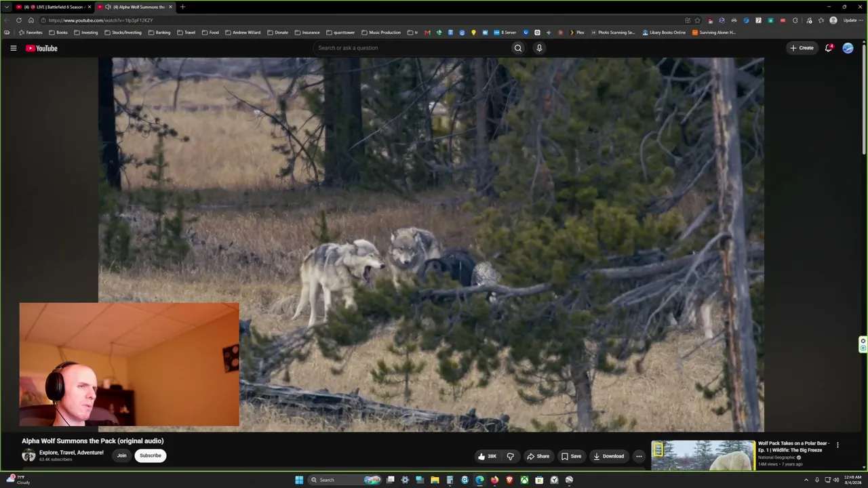
Task: Open the Create menu on YouTube
Action: click(x=802, y=48)
